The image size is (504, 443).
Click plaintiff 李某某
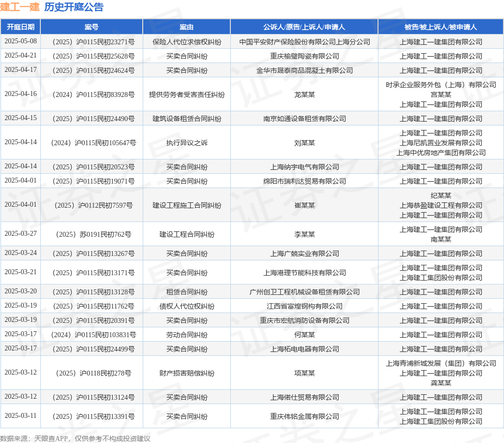point(304,234)
